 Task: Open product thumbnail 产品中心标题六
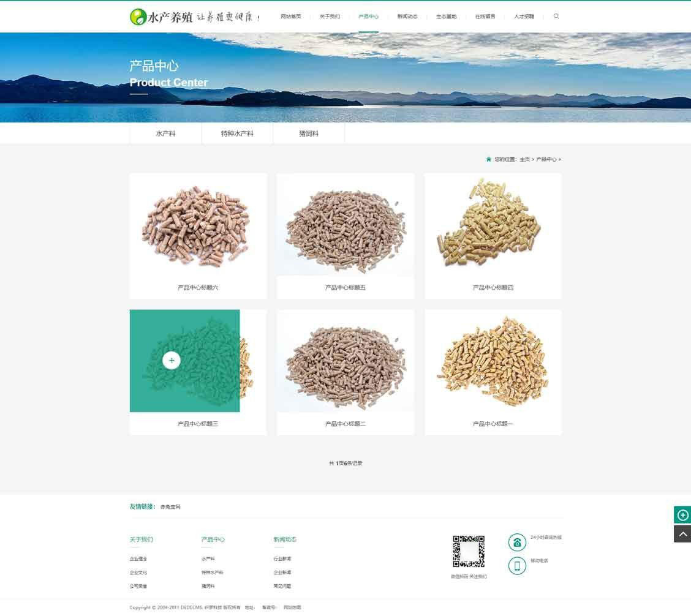pyautogui.click(x=198, y=227)
